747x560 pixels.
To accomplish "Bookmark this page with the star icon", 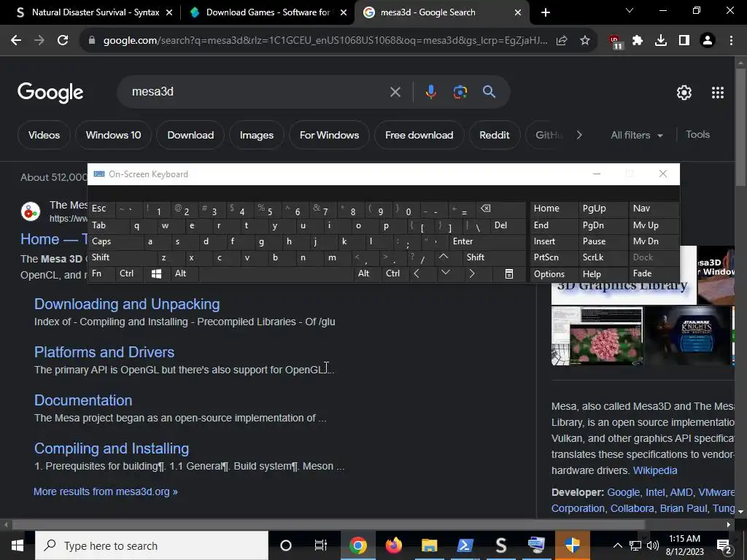I will (585, 41).
